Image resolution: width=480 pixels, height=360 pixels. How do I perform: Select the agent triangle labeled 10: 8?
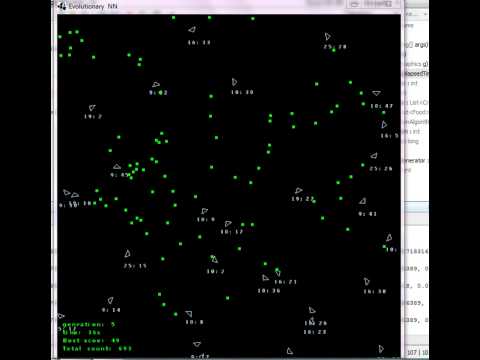[x=189, y=314]
